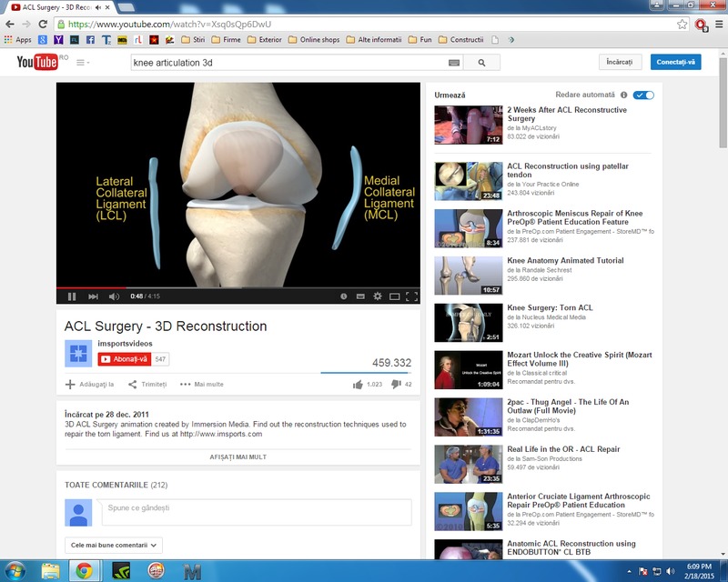Open the Stiri bookmarks folder
The height and width of the screenshot is (582, 728).
pos(193,40)
